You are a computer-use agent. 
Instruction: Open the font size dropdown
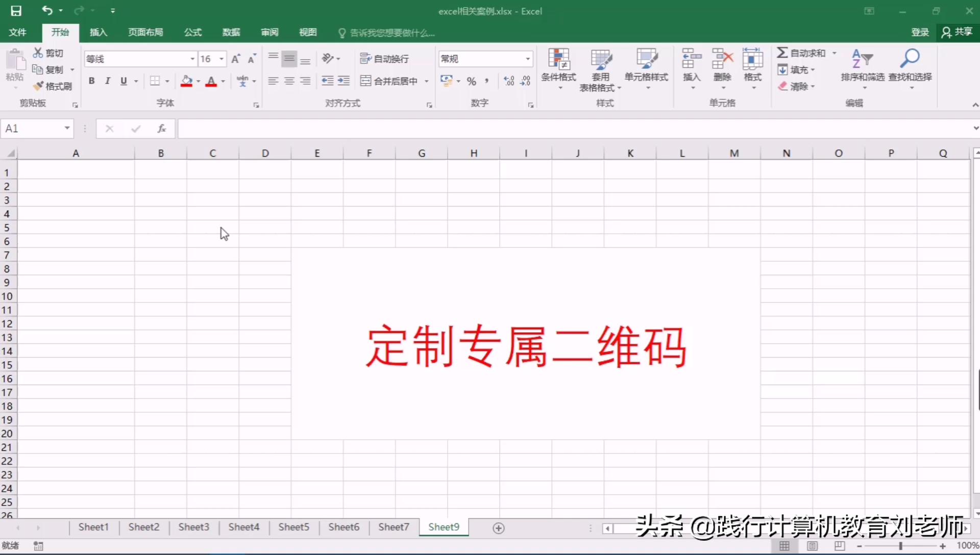(220, 59)
